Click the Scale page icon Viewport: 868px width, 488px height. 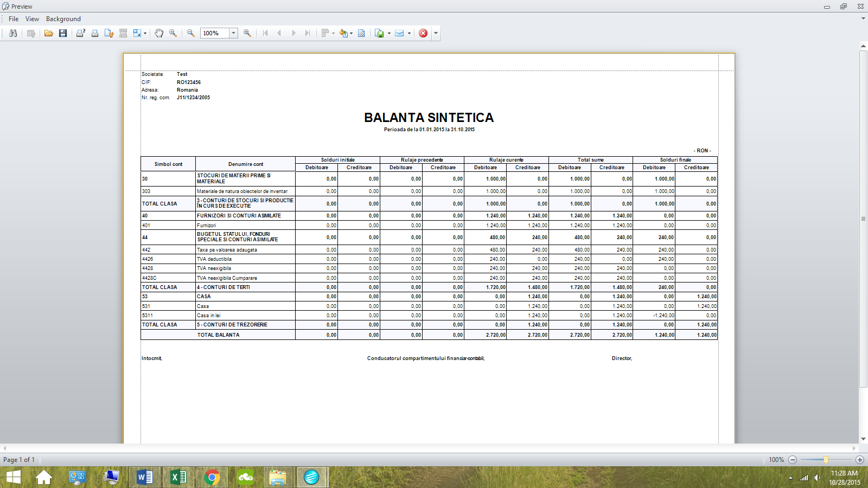coord(137,33)
